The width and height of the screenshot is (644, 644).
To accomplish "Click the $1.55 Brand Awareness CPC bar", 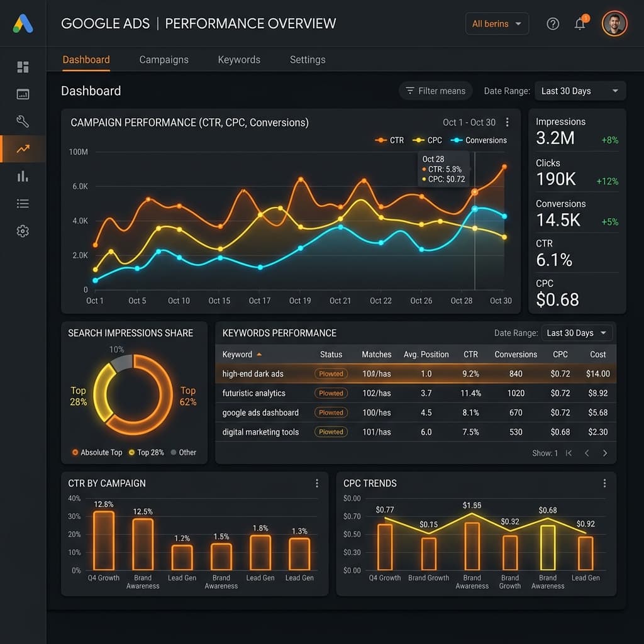I will coord(472,547).
